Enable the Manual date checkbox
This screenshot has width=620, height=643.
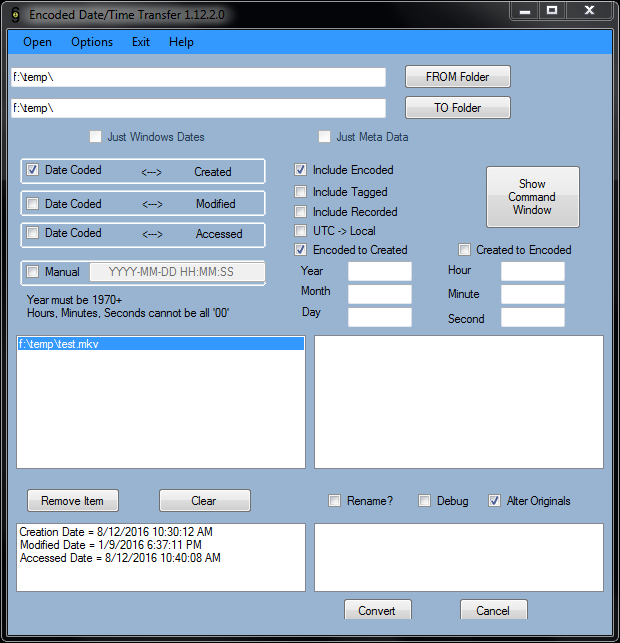[x=32, y=271]
